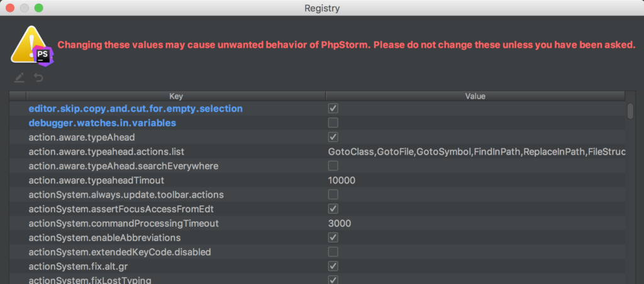Toggle actionSystem.fixLostTyping checkbox
This screenshot has width=644, height=284.
click(333, 280)
